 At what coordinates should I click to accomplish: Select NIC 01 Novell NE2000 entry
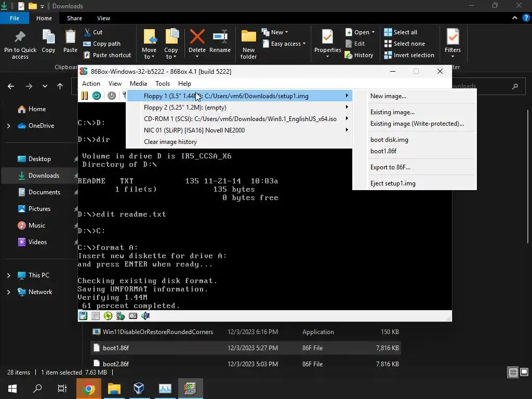239,130
